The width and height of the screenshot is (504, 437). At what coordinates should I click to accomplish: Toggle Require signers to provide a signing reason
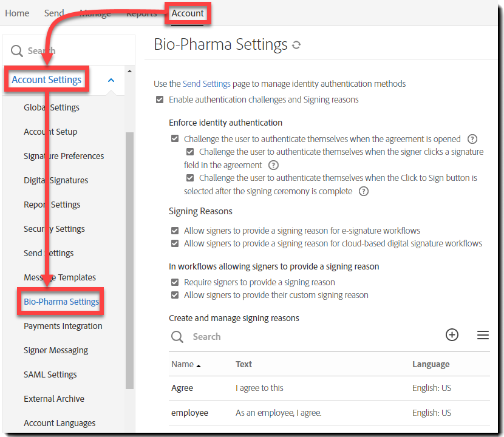(x=175, y=282)
